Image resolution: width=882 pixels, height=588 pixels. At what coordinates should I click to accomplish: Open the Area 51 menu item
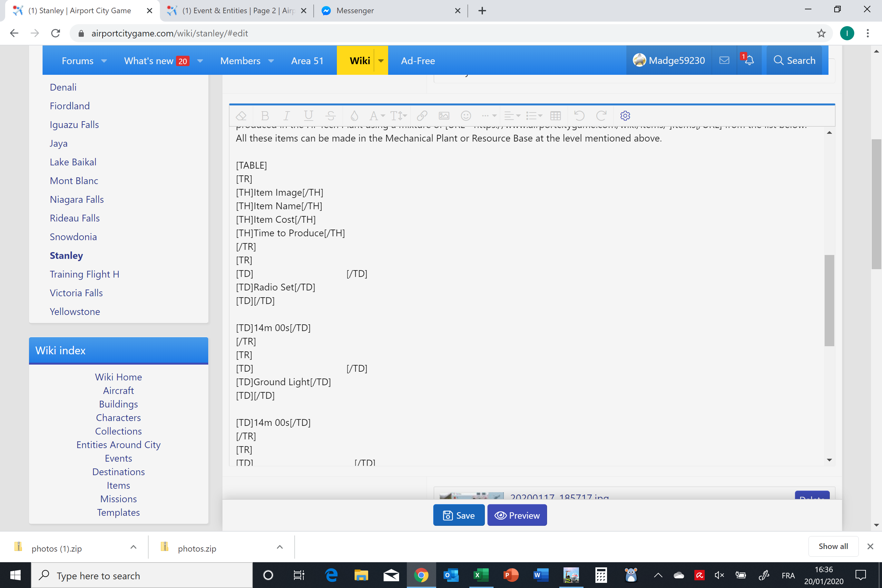307,61
